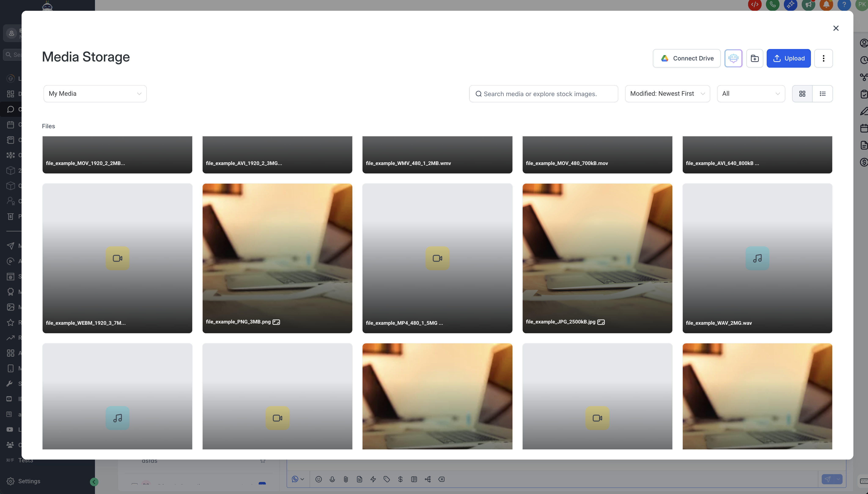Create a new folder in Media Storage
Viewport: 868px width, 494px height.
pos(755,58)
